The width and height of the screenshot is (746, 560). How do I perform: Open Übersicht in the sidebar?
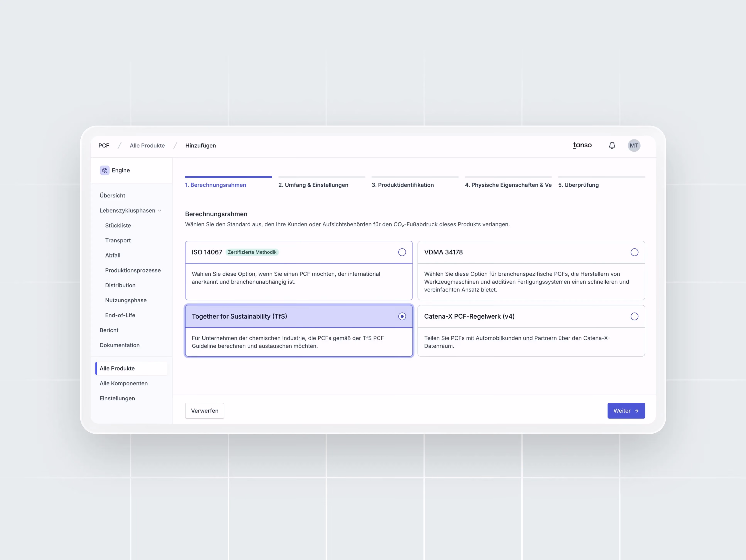click(112, 196)
